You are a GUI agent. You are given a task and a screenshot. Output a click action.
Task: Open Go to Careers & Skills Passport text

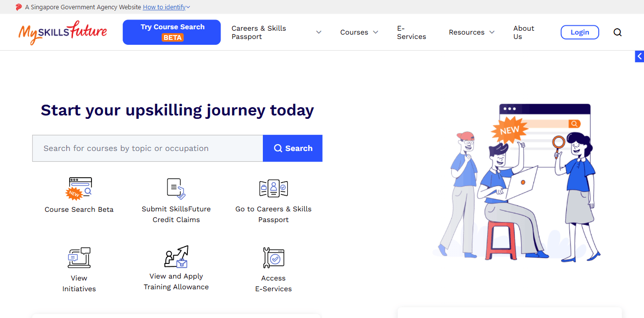(x=274, y=214)
